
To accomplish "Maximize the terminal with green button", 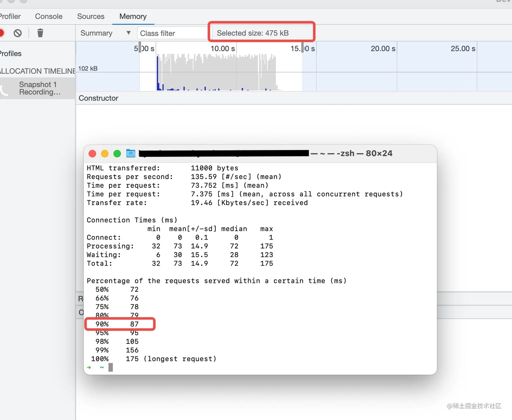I will 117,154.
